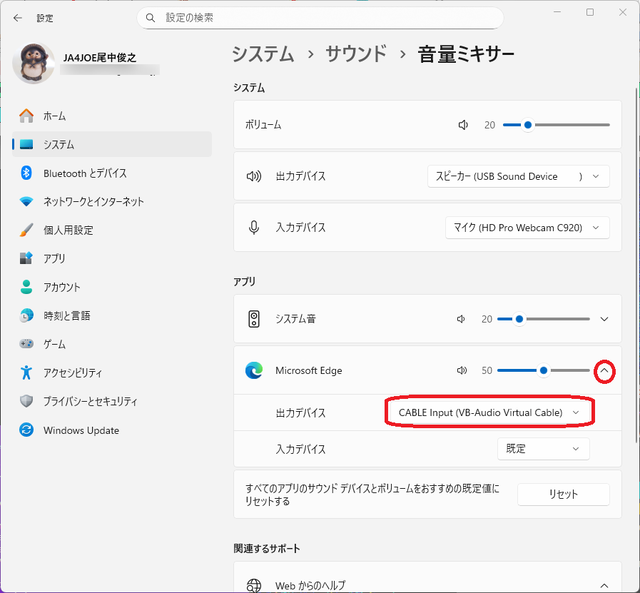Click the system ボリューム slider

[556, 125]
